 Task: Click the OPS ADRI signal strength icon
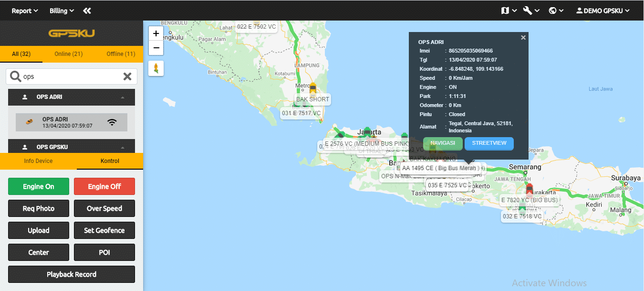point(112,122)
